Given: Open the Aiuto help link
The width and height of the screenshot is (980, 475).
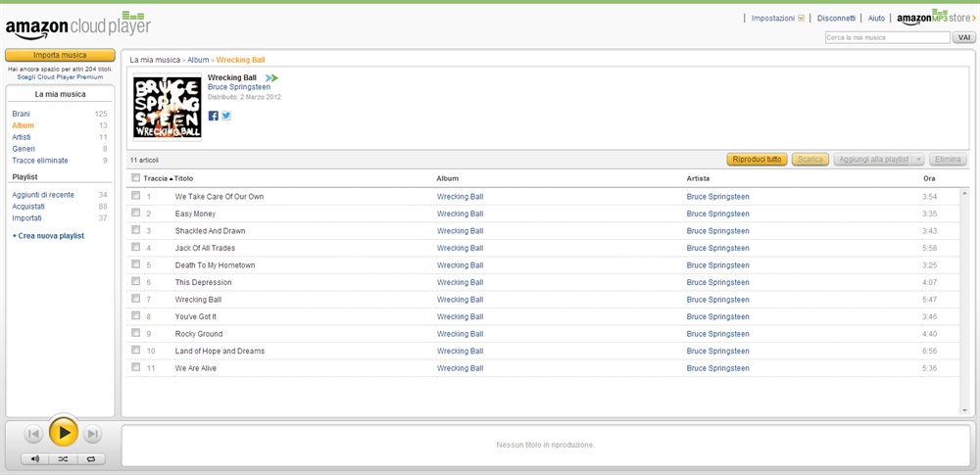Looking at the screenshot, I should [876, 19].
